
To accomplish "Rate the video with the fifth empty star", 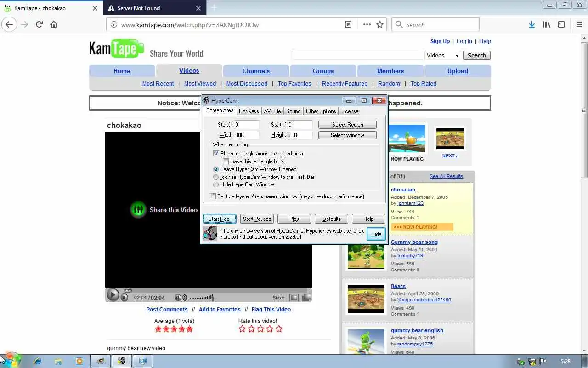I will (x=279, y=328).
